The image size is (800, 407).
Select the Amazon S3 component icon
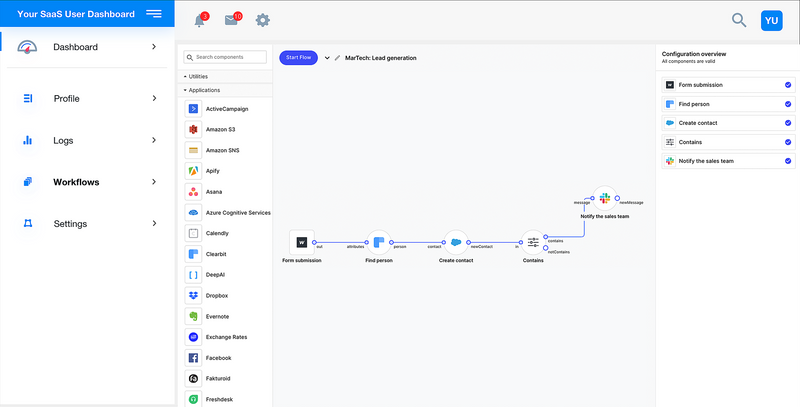(x=193, y=130)
